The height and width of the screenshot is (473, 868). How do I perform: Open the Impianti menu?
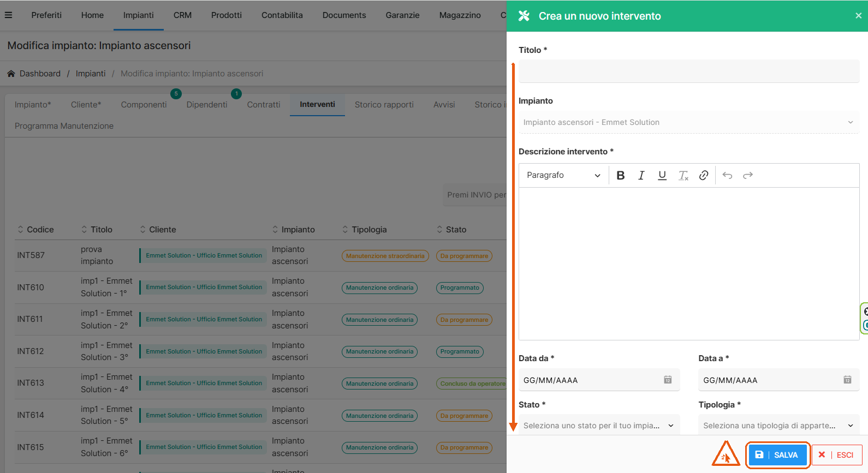point(139,15)
